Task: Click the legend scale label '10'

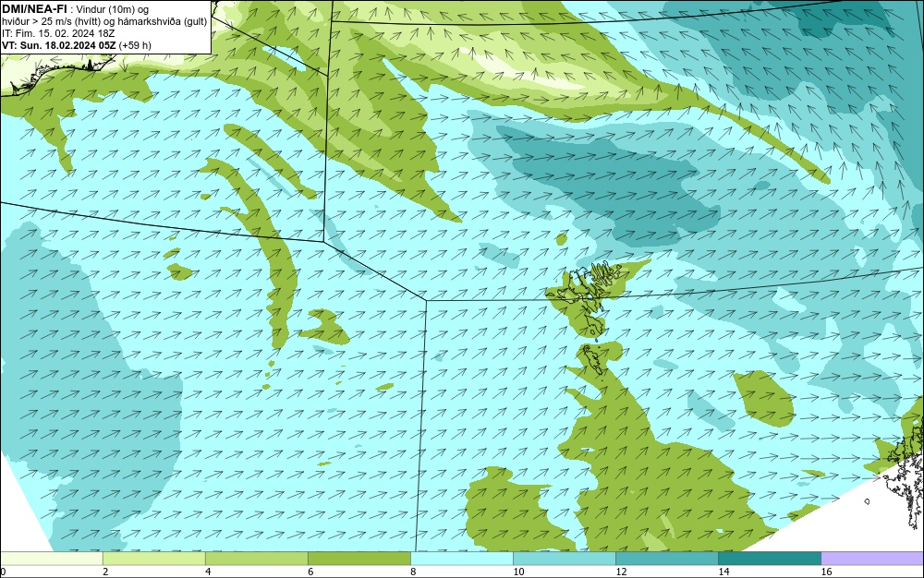Action: point(518,572)
